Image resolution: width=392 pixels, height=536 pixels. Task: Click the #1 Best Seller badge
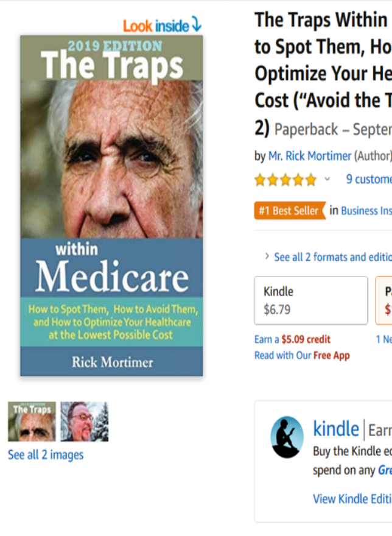tap(290, 211)
